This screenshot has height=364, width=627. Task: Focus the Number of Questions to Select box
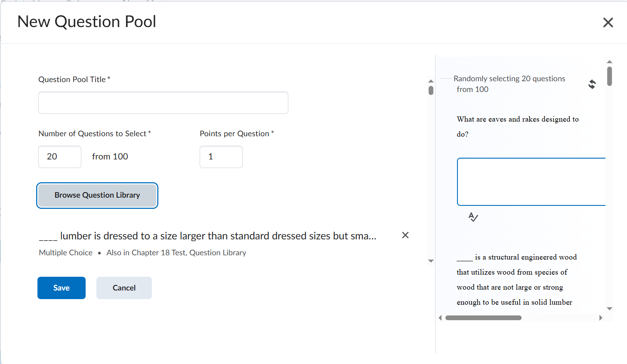click(60, 157)
